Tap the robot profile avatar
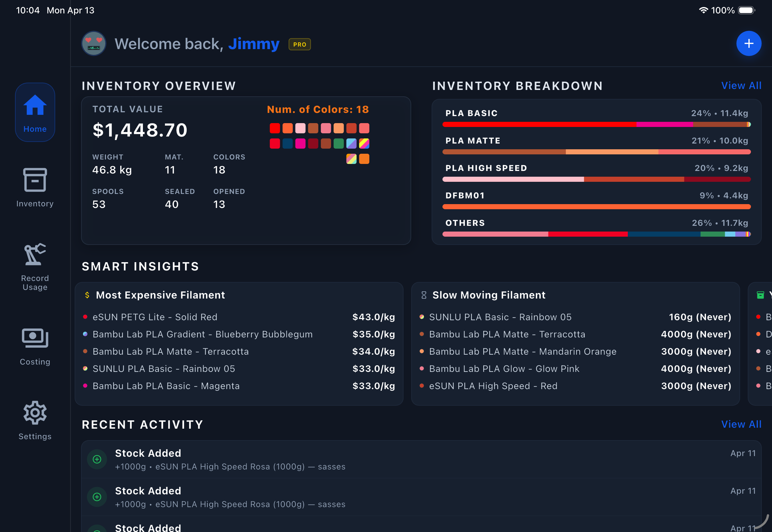The image size is (772, 532). 94,44
